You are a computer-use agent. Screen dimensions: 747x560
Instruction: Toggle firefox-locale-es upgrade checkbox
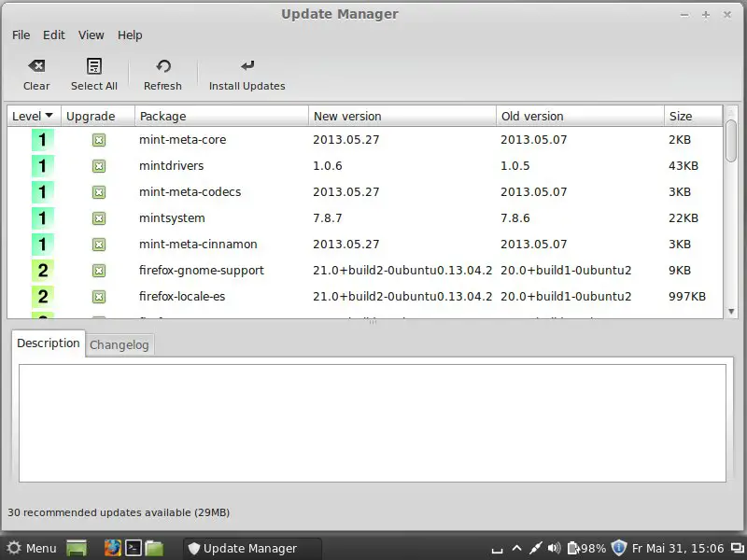99,297
